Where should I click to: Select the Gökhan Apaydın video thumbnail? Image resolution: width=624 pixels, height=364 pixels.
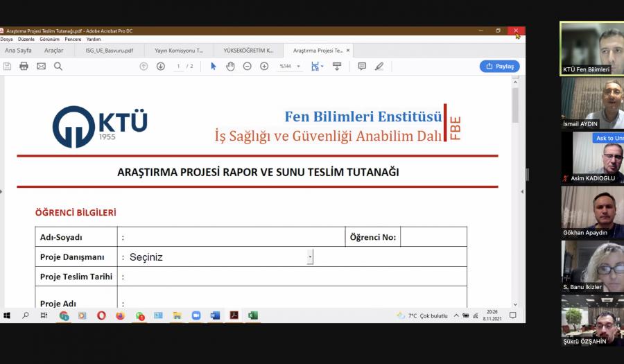point(593,212)
